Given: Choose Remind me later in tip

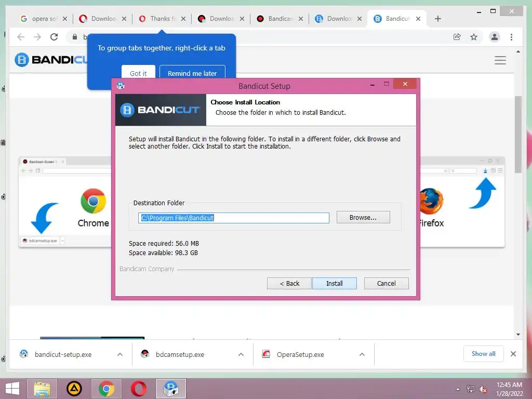Looking at the screenshot, I should coord(192,73).
